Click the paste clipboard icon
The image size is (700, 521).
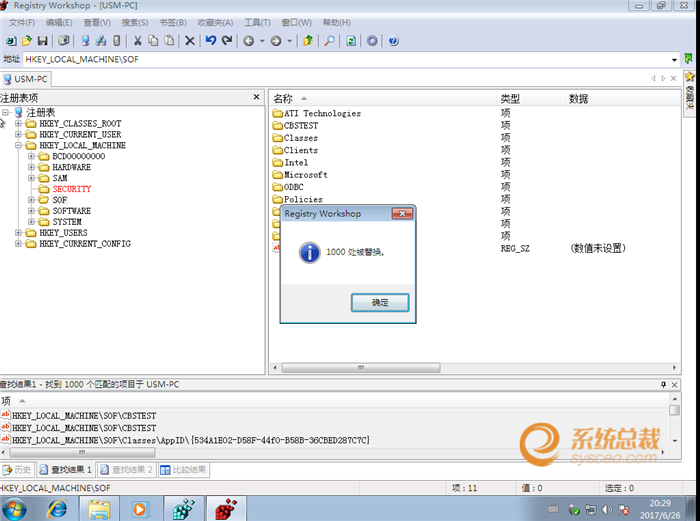pos(169,41)
